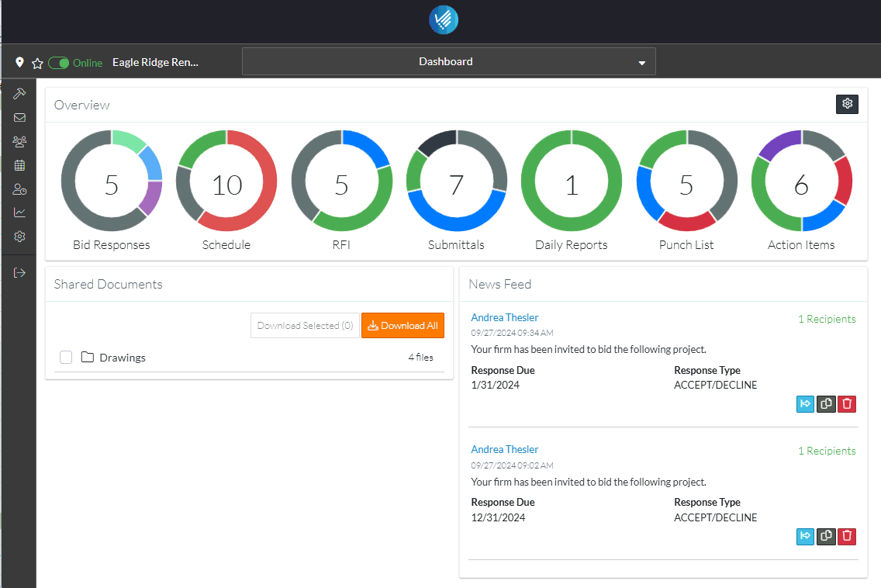Screen dimensions: 881x588
Task: Open the team members group icon
Action: tap(19, 141)
